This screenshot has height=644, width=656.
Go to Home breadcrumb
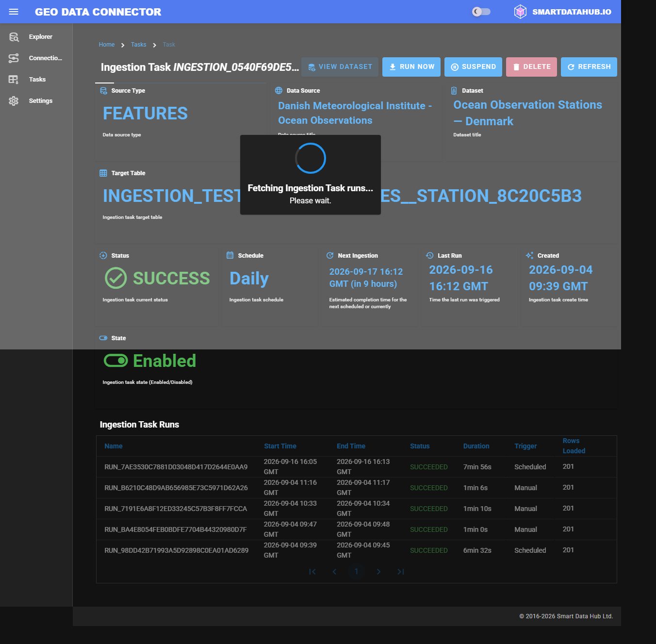click(107, 45)
